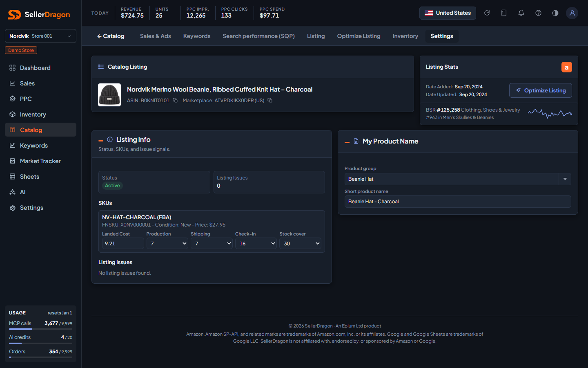
Task: Switch to the Keywords tab
Action: pyautogui.click(x=197, y=36)
